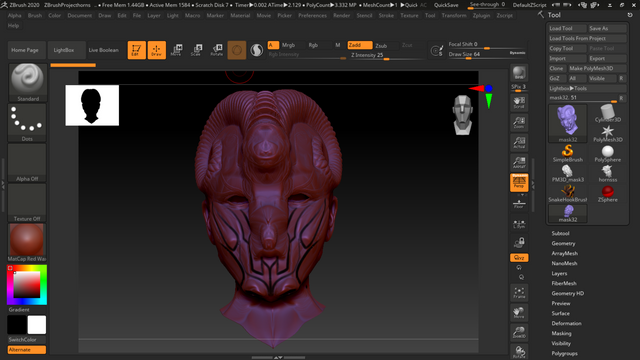Click the lazy mouse icon near Focal Shift

[436, 51]
